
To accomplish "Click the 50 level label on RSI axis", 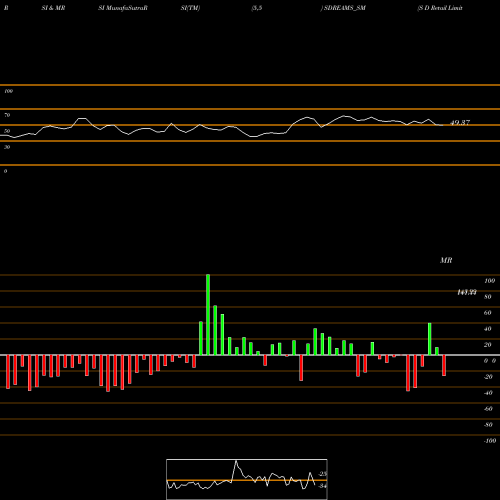I will pyautogui.click(x=7, y=131).
